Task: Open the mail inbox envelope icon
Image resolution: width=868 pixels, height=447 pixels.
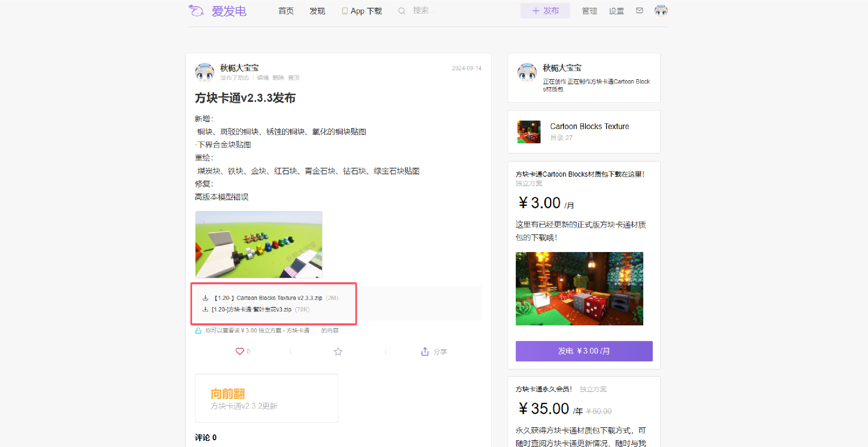Action: tap(640, 11)
